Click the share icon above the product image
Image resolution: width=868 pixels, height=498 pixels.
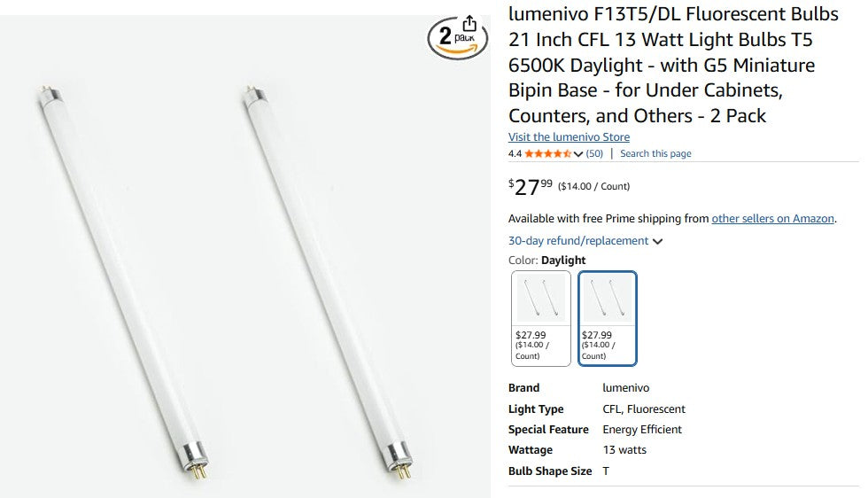[469, 24]
